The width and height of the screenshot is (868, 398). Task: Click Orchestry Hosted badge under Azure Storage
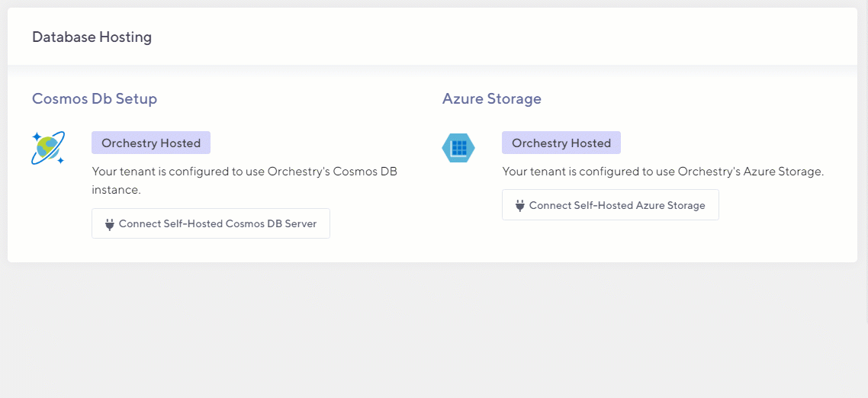click(561, 143)
